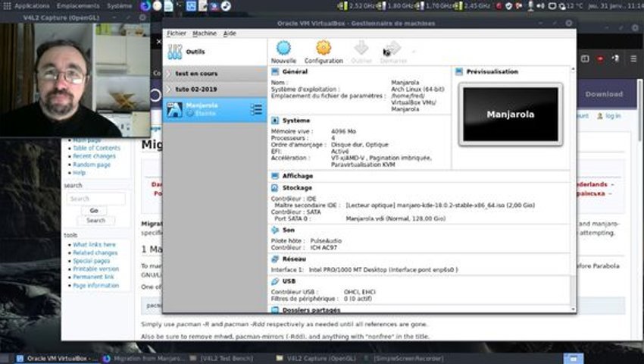Click the shield icon in system tray
The image size is (644, 364).
(x=509, y=6)
